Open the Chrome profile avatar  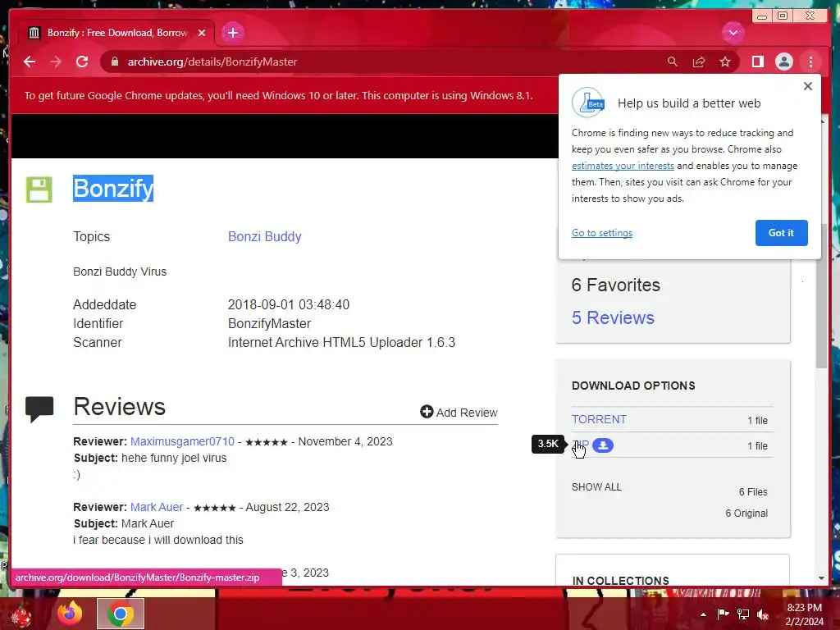pyautogui.click(x=783, y=62)
